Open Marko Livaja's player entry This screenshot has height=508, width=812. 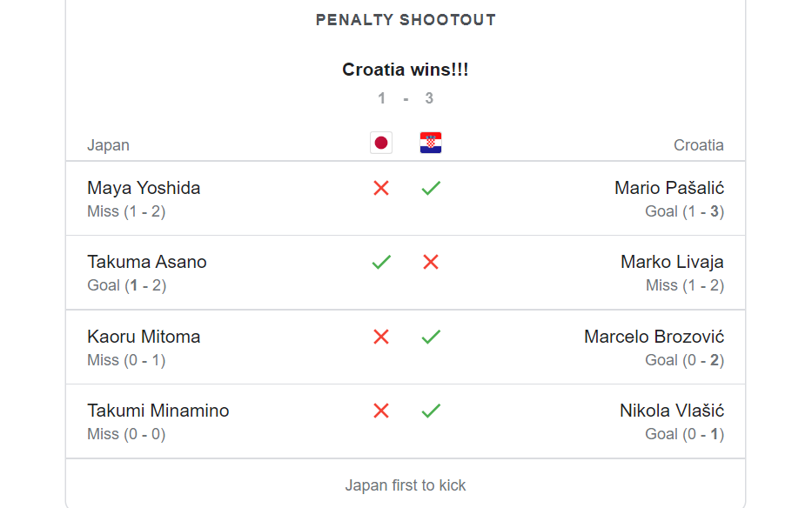tap(672, 262)
